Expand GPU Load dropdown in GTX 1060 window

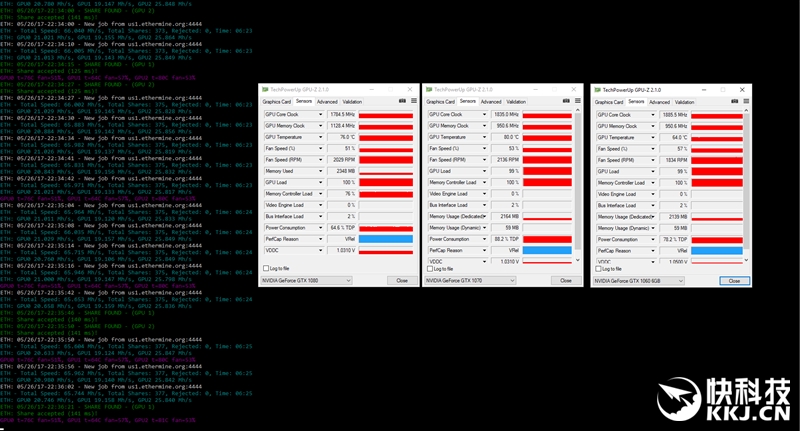pos(653,171)
